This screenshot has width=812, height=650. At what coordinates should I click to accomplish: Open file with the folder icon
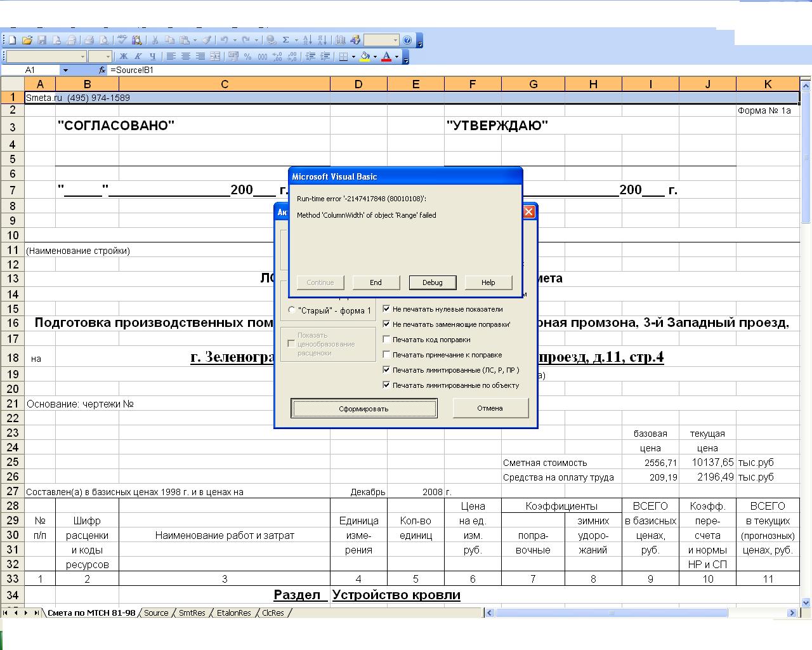tap(27, 40)
